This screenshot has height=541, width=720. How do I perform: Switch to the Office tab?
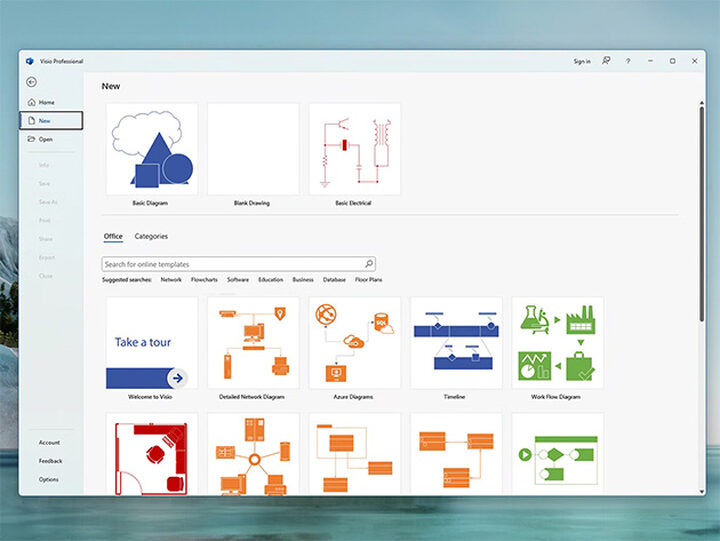113,237
